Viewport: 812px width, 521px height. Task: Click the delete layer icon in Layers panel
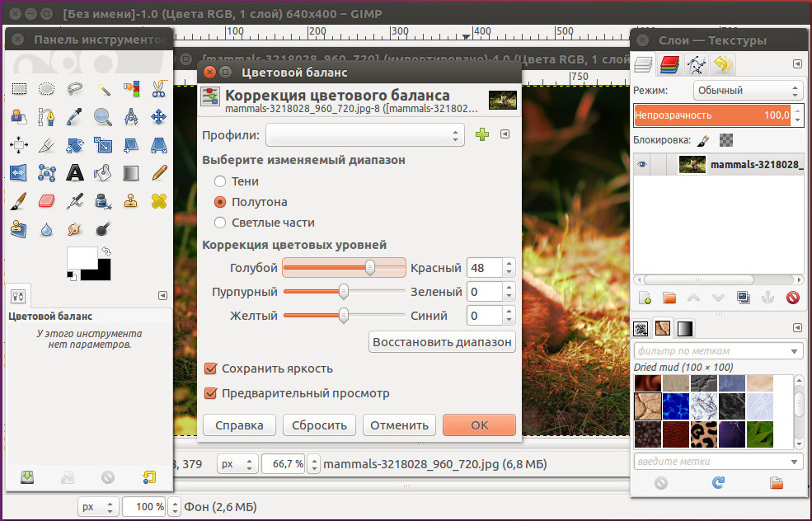click(x=793, y=298)
